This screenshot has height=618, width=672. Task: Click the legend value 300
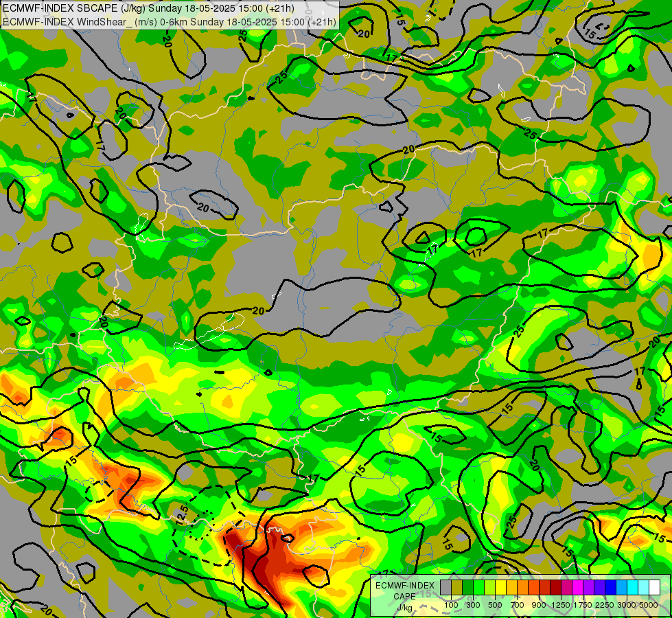coord(473,605)
